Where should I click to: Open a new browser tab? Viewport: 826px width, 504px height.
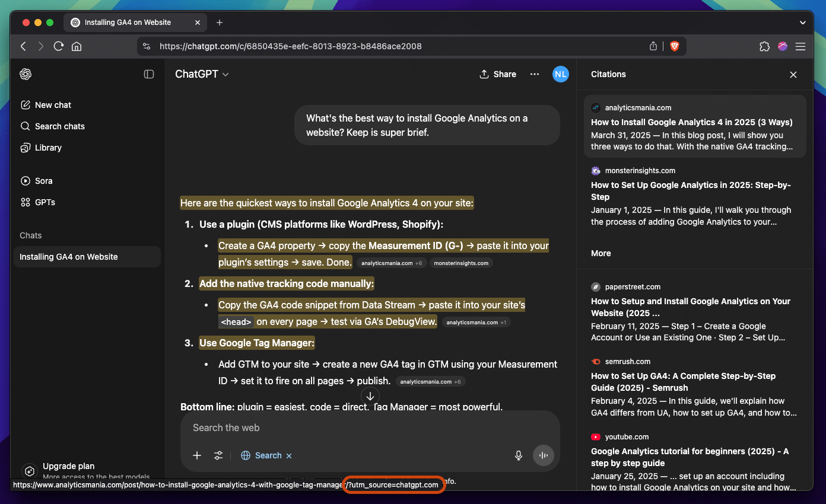click(x=220, y=23)
